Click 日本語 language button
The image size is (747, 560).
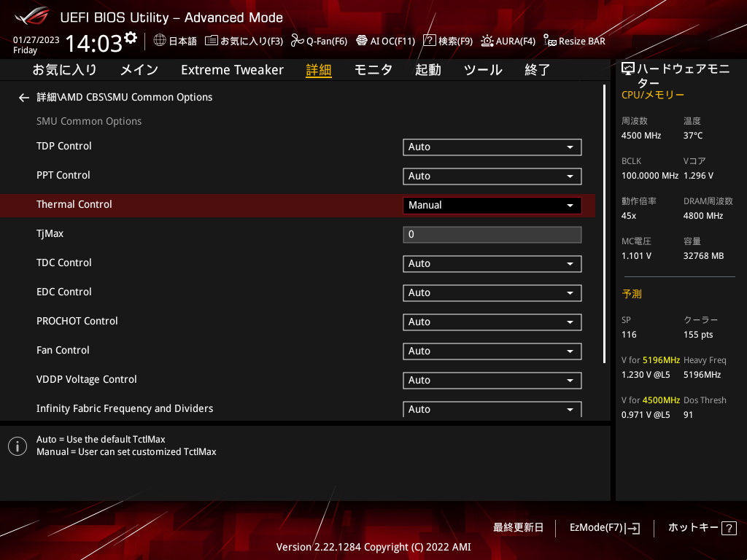(x=183, y=42)
